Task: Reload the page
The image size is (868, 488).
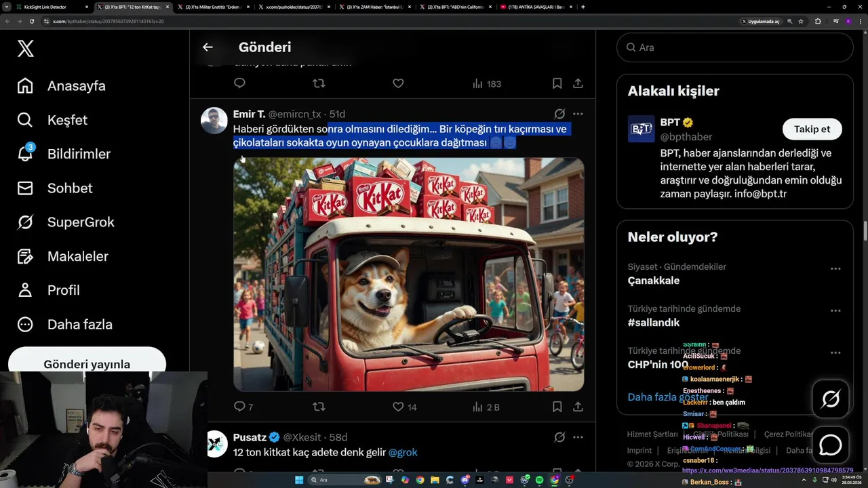Action: 32,21
